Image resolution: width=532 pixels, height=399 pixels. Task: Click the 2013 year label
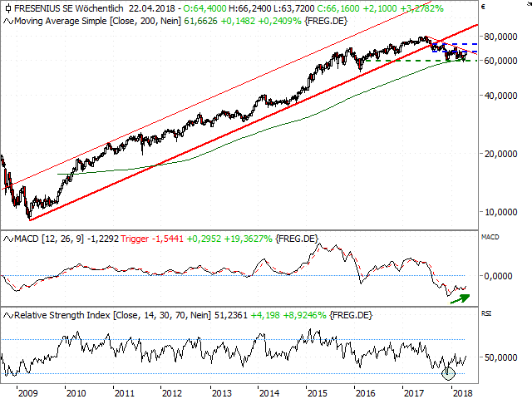click(x=222, y=393)
